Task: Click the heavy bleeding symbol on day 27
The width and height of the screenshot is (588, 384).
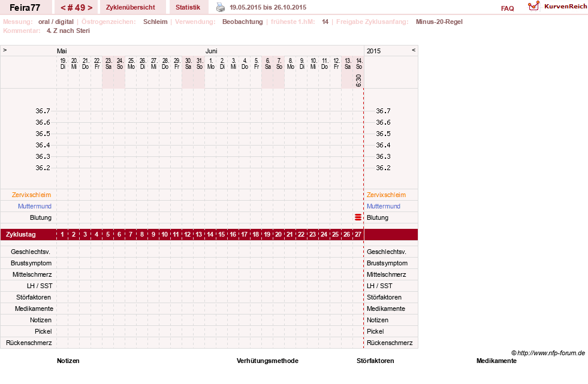Action: pyautogui.click(x=358, y=217)
